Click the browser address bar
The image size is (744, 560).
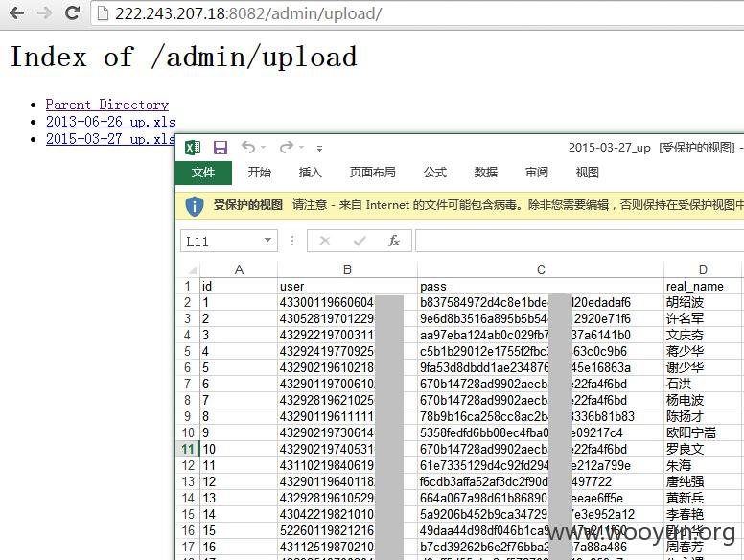click(x=418, y=13)
